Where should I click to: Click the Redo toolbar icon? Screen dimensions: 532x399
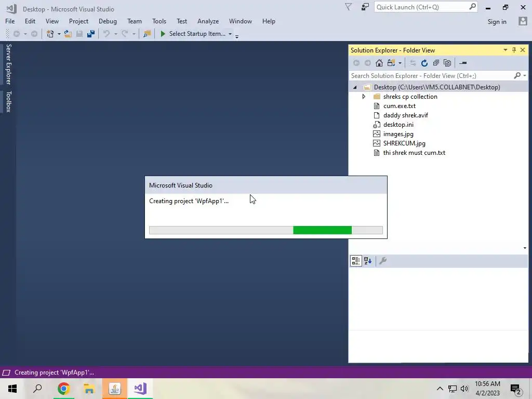(x=125, y=34)
